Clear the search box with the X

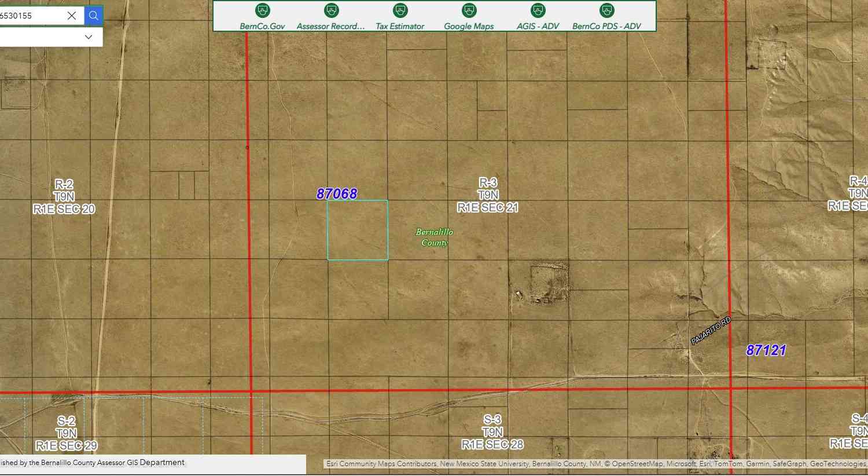click(72, 16)
